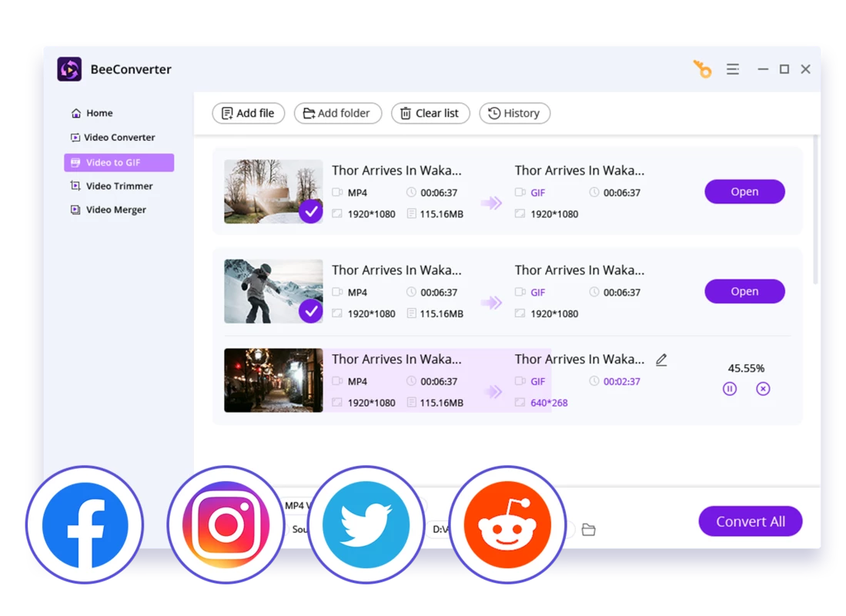
Task: Select the winter forest video thumbnail
Action: tap(273, 192)
